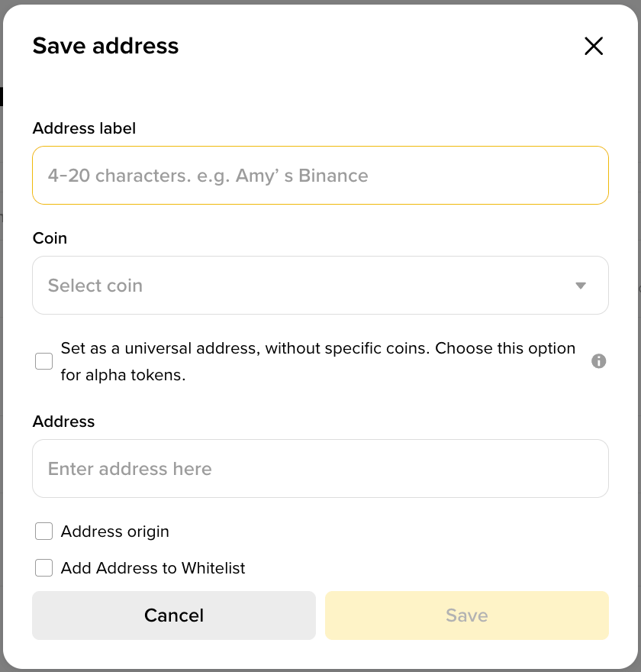Click the 'Address origin' label text
The height and width of the screenshot is (672, 641).
(115, 531)
